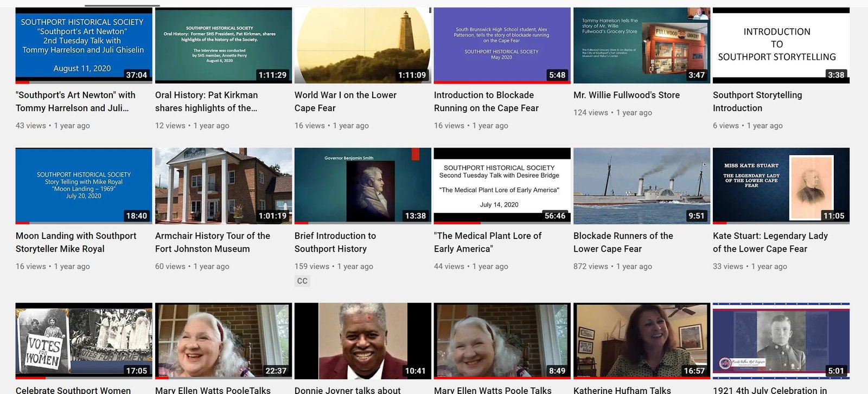
Task: Play the Blockade Runners steamship thumbnail
Action: [x=641, y=185]
